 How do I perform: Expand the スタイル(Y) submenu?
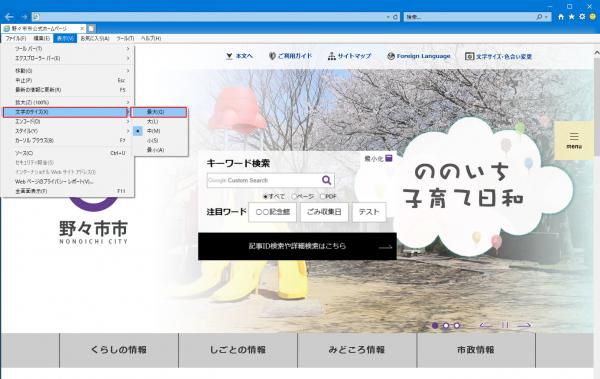point(68,131)
